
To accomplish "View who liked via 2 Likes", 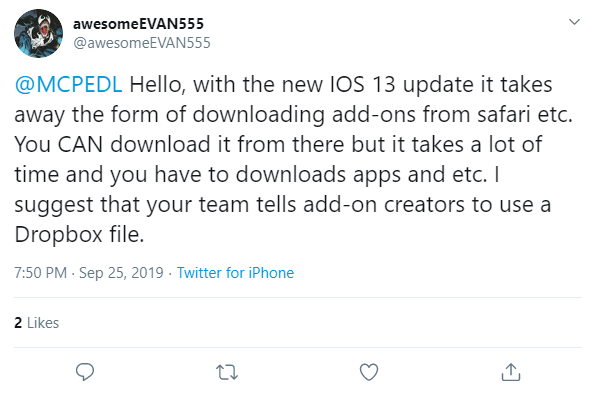I will tap(36, 323).
